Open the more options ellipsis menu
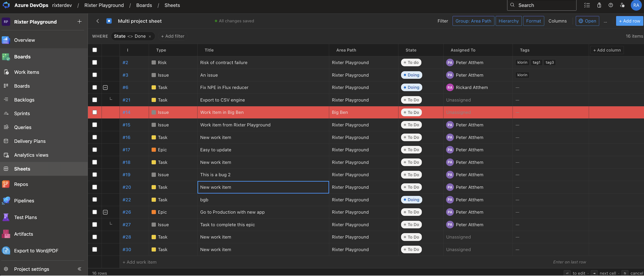Image resolution: width=644 pixels, height=276 pixels. 605,21
